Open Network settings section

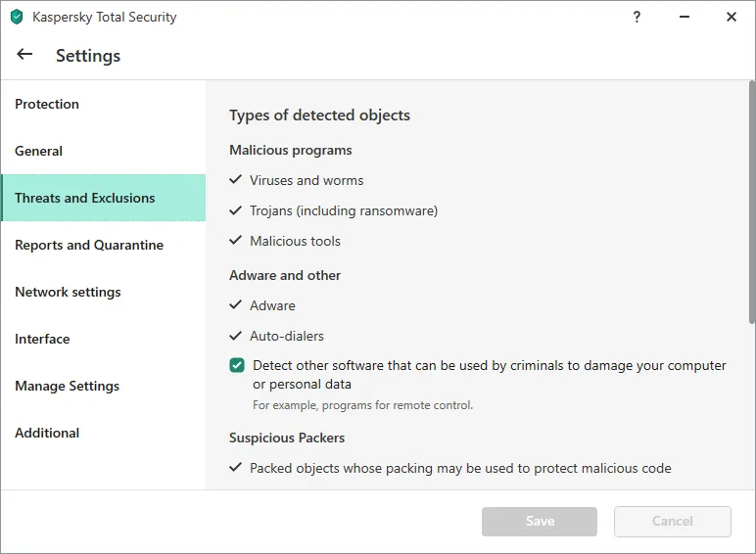103,292
